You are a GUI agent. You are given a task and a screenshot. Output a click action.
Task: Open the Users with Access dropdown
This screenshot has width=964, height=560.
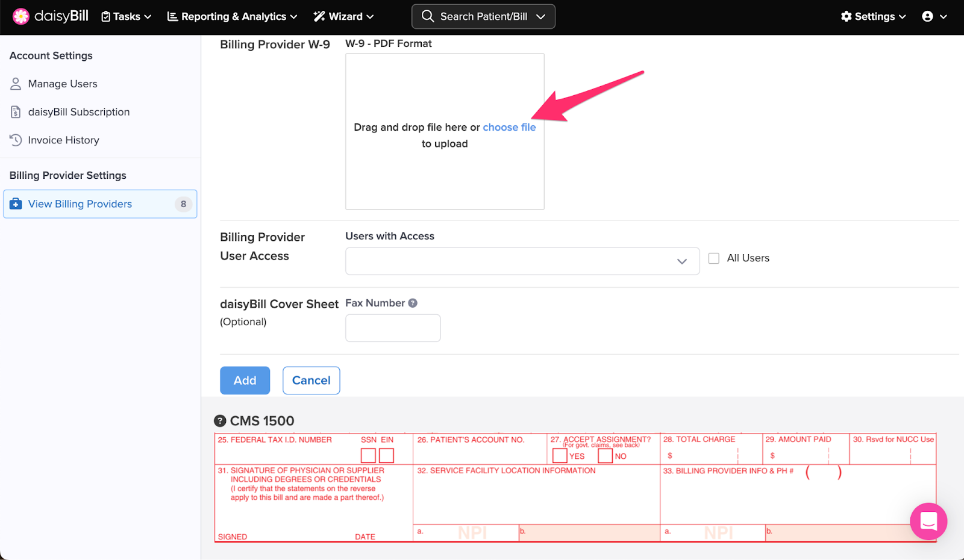click(522, 261)
